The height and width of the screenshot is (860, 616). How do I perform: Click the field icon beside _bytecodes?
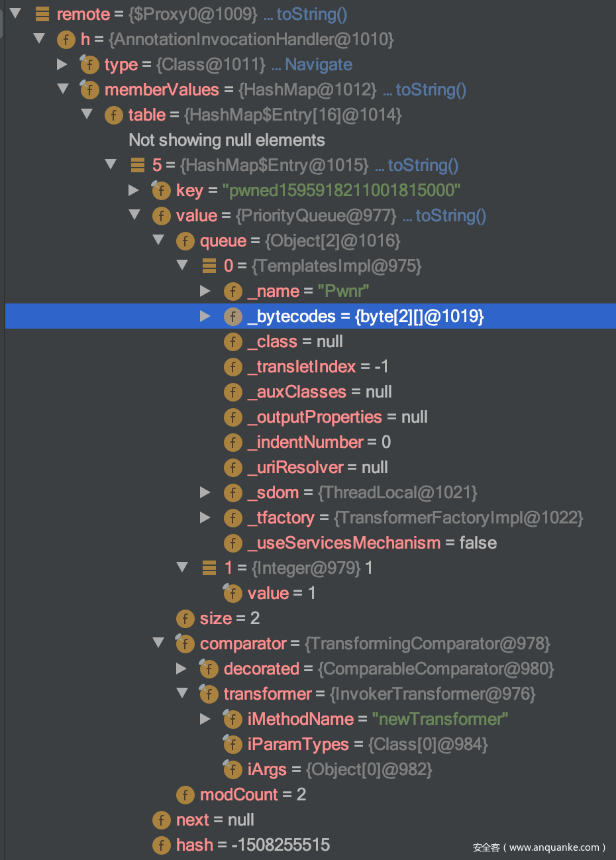pos(232,317)
